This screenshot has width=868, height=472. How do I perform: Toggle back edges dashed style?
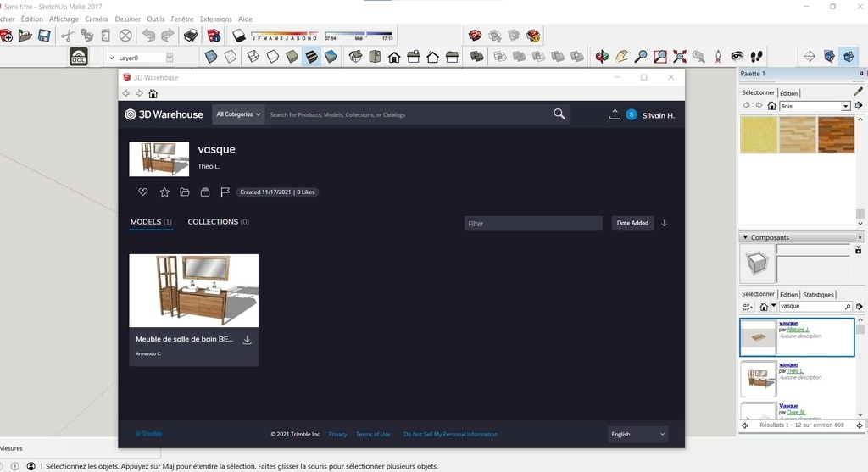231,57
